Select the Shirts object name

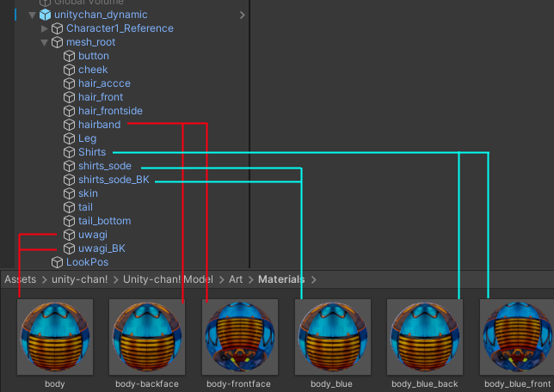(92, 152)
